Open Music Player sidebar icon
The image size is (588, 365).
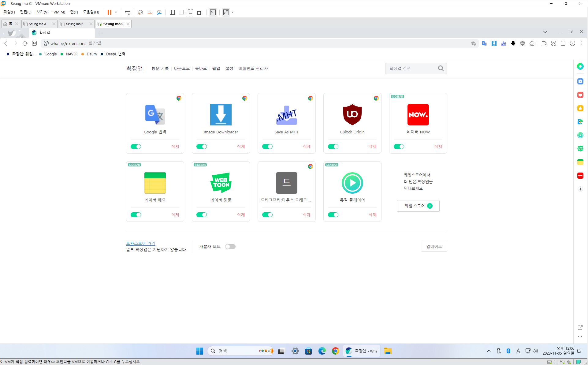point(580,135)
